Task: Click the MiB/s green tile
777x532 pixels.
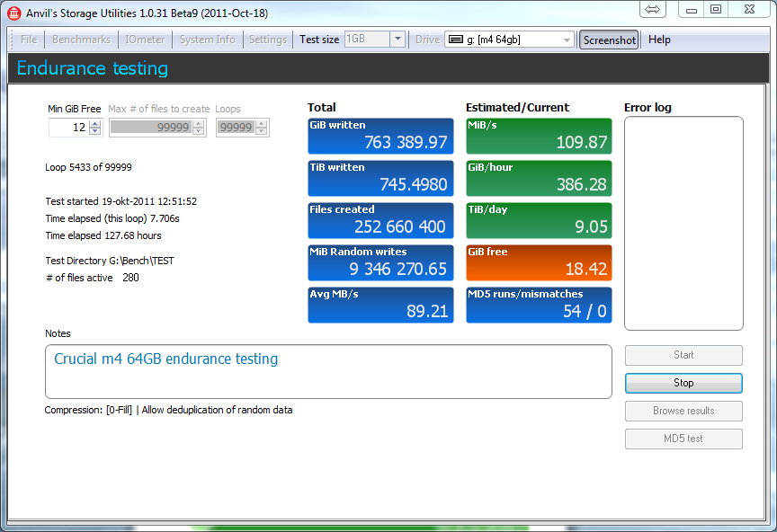Action: [540, 137]
